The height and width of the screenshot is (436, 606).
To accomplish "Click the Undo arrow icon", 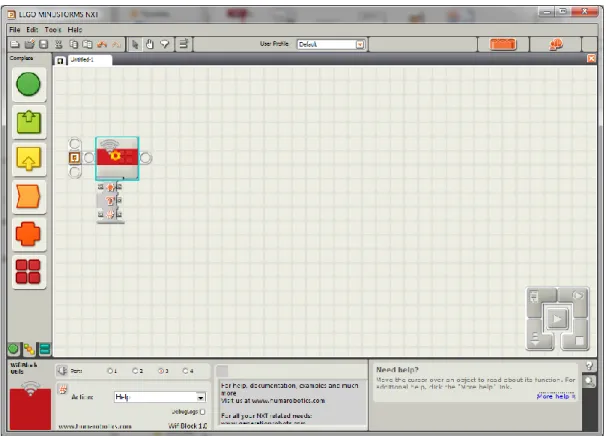I will (x=102, y=44).
